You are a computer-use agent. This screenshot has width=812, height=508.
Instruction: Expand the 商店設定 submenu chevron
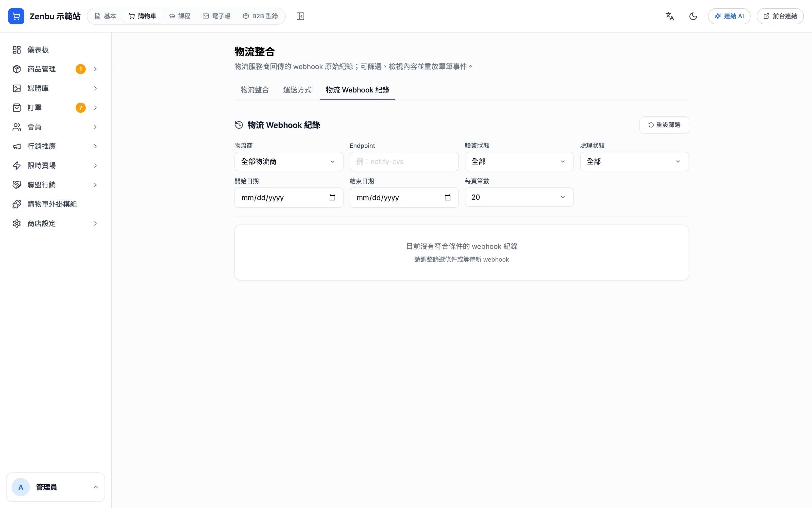[95, 224]
